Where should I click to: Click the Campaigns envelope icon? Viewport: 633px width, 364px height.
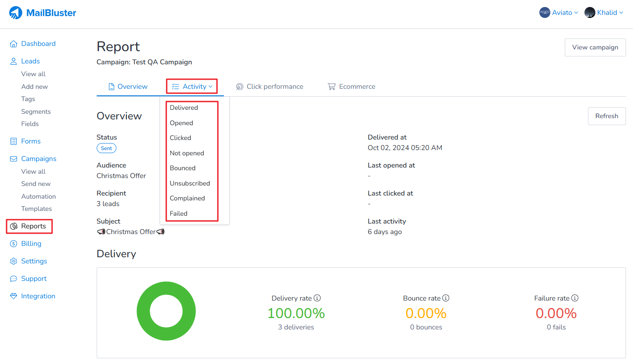coord(14,159)
